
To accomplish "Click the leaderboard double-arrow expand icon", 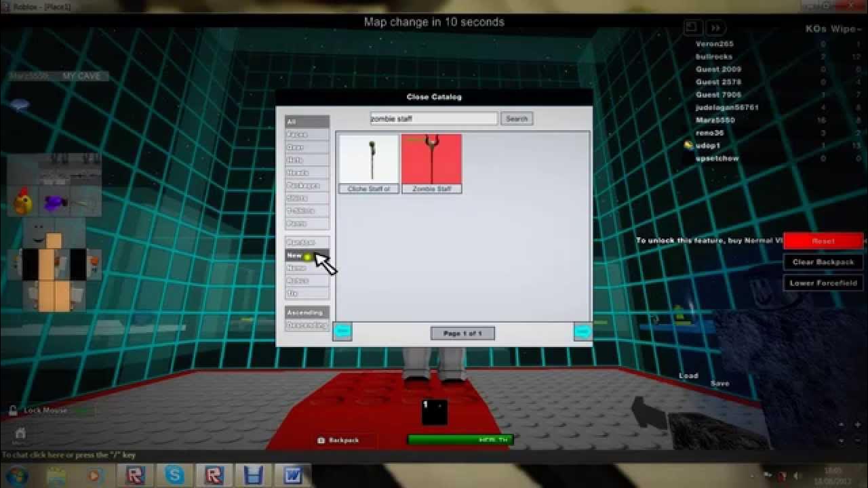I will [715, 28].
